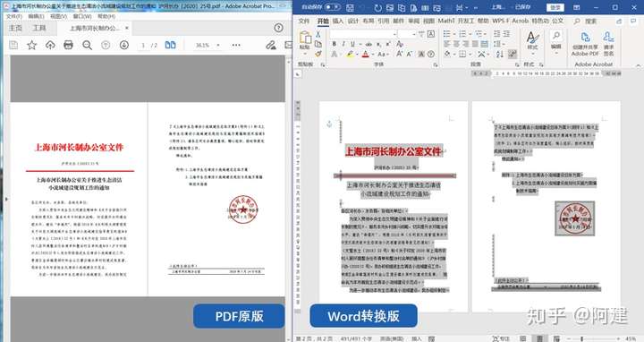Print the PDF using the printer icon
Image resolution: width=644 pixels, height=342 pixels.
(x=68, y=45)
